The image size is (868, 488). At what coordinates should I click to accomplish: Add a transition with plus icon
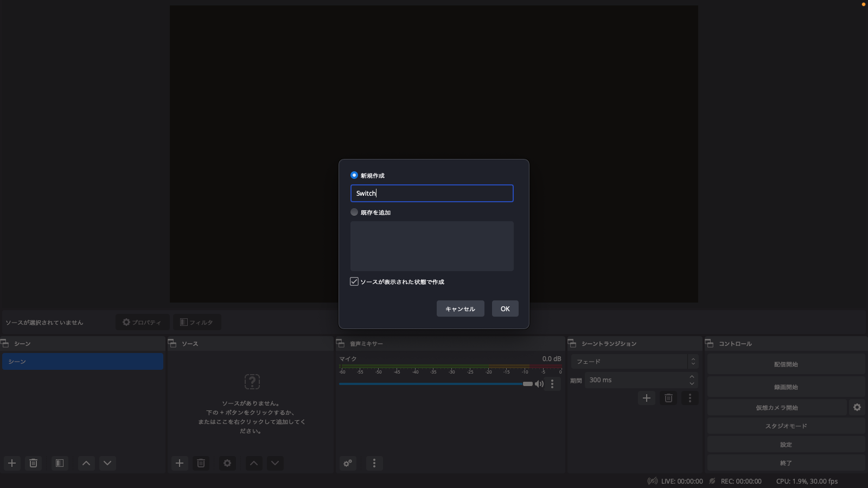click(647, 398)
